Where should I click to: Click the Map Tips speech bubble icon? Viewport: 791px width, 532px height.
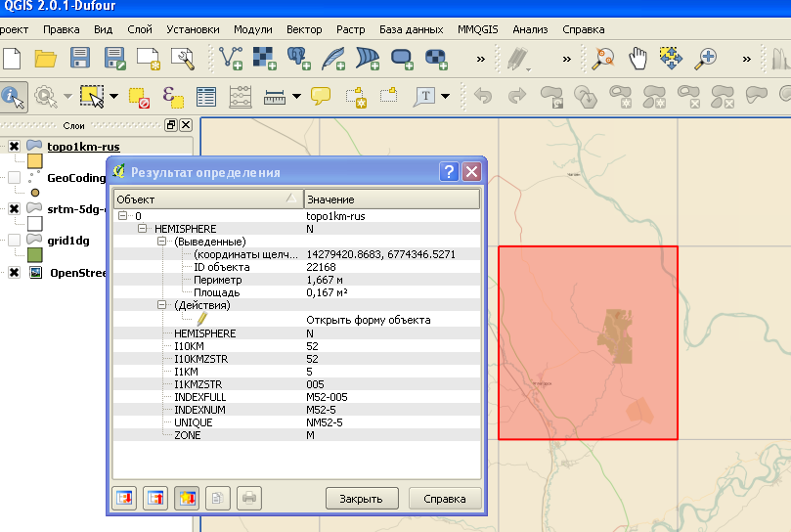point(321,97)
